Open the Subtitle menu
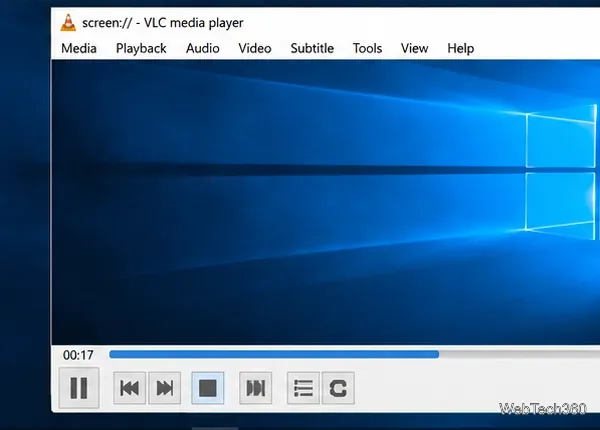The image size is (600, 430). (312, 48)
